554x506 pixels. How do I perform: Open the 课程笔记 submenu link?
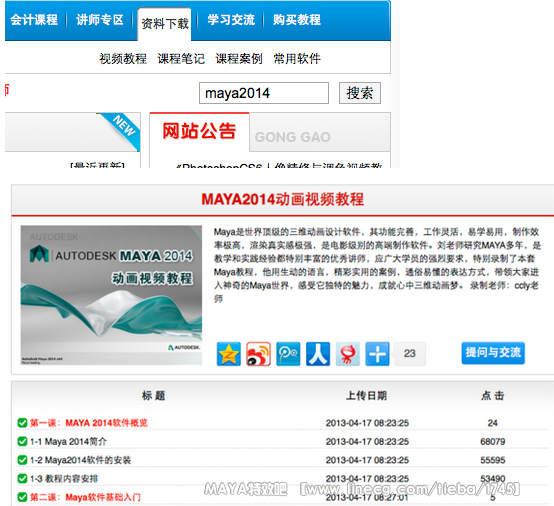(181, 59)
